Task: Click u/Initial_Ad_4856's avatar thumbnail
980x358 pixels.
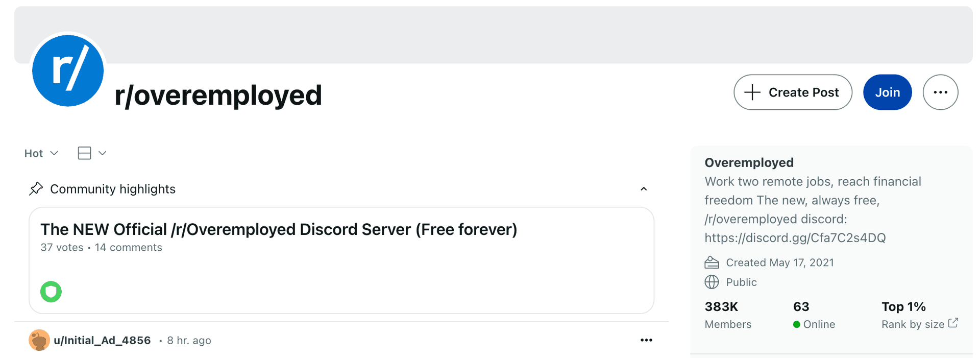Action: click(x=39, y=340)
